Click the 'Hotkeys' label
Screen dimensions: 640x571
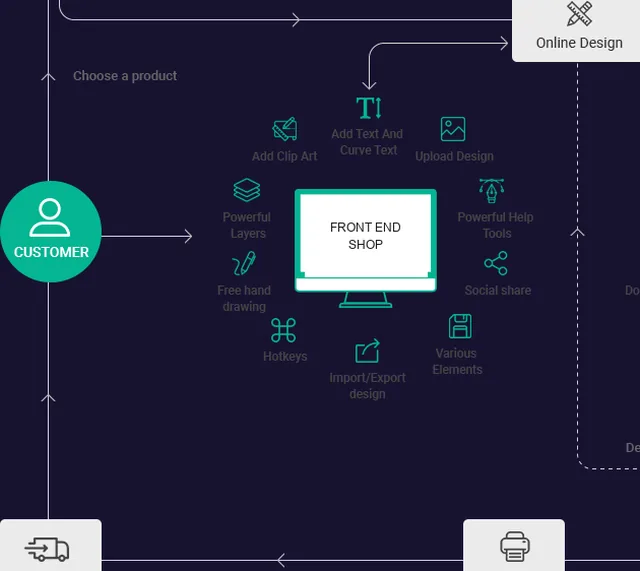(285, 357)
